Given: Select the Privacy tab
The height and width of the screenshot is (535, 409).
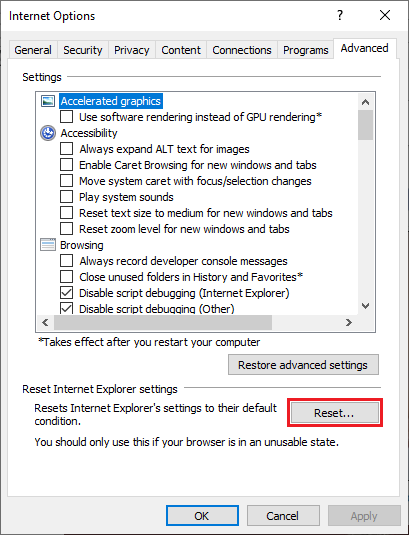Looking at the screenshot, I should pos(132,50).
